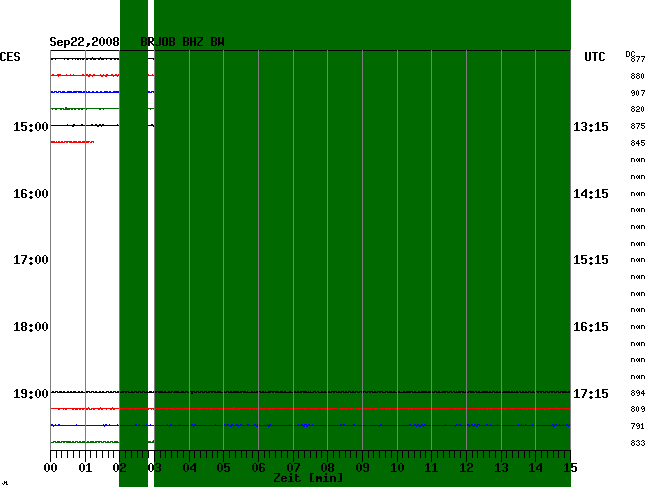Click the 17:15 UTC time label
This screenshot has height=494, width=650.
[x=591, y=393]
